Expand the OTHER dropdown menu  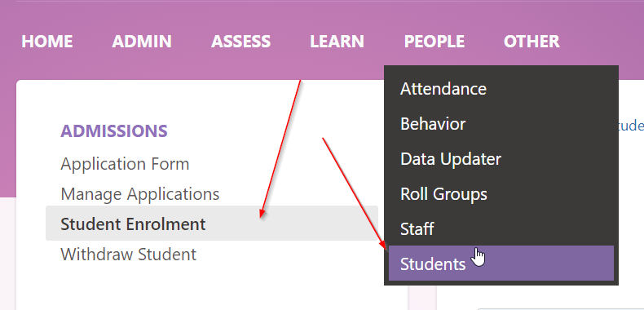(532, 42)
